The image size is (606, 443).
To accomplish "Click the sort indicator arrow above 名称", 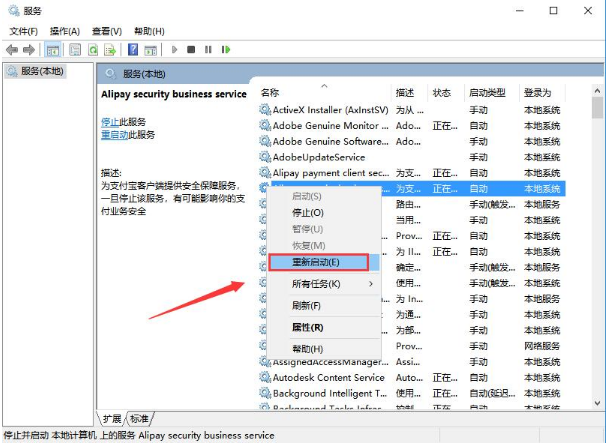I will pos(324,86).
